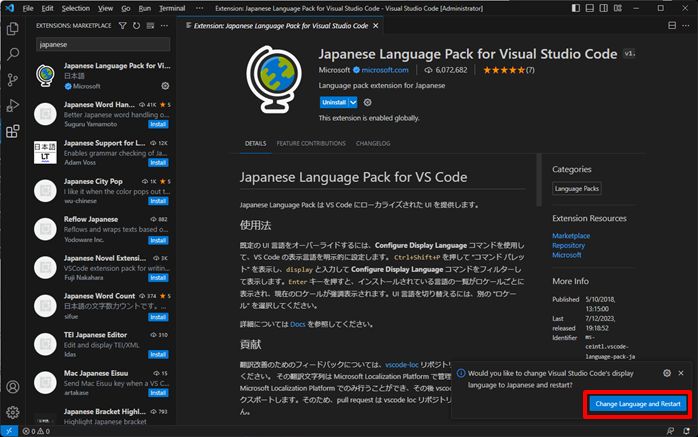The image size is (698, 437).
Task: Select Japanese Bracket Highlight list item
Action: click(x=102, y=415)
